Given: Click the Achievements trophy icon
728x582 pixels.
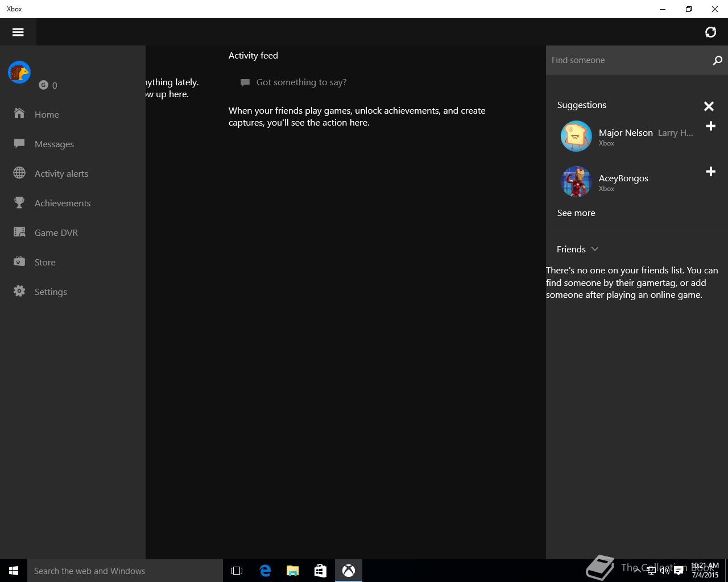Looking at the screenshot, I should click(19, 202).
